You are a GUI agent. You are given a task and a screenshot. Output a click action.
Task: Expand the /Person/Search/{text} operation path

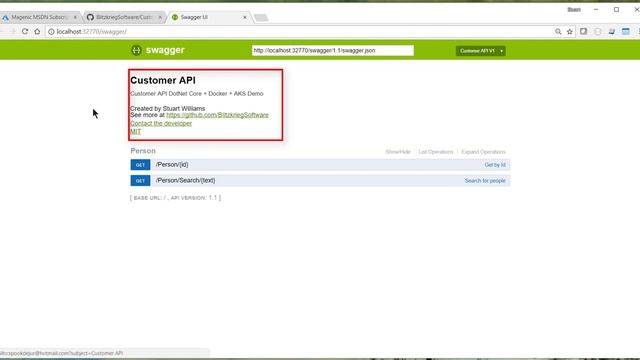(185, 180)
